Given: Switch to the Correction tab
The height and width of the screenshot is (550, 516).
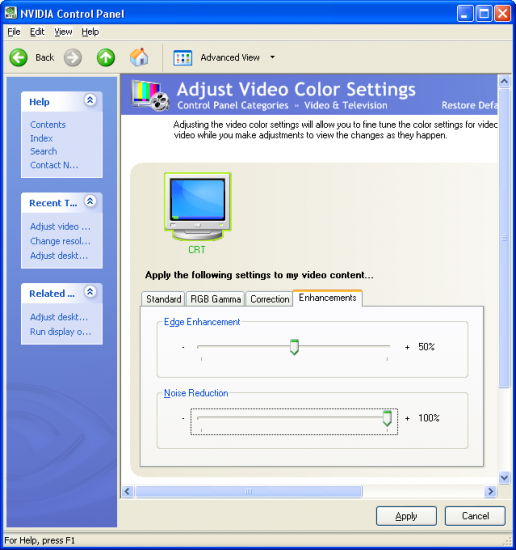Looking at the screenshot, I should point(269,299).
